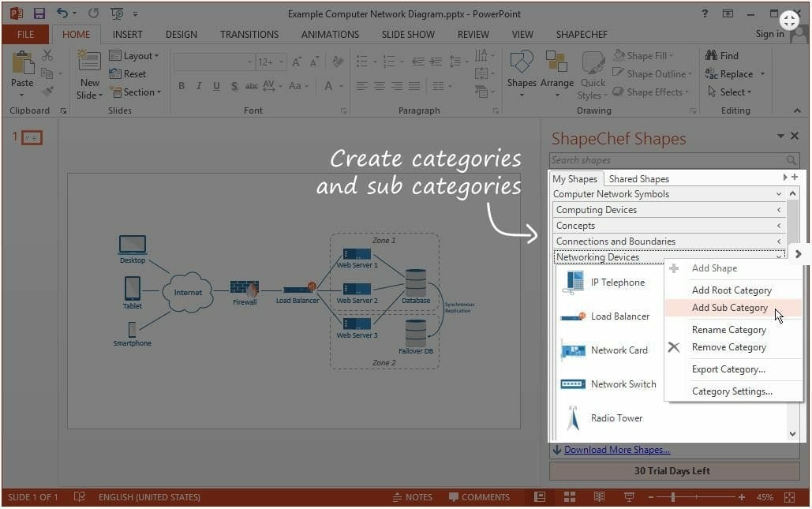Expand the Computing Devices category
The width and height of the screenshot is (812, 509).
click(668, 210)
